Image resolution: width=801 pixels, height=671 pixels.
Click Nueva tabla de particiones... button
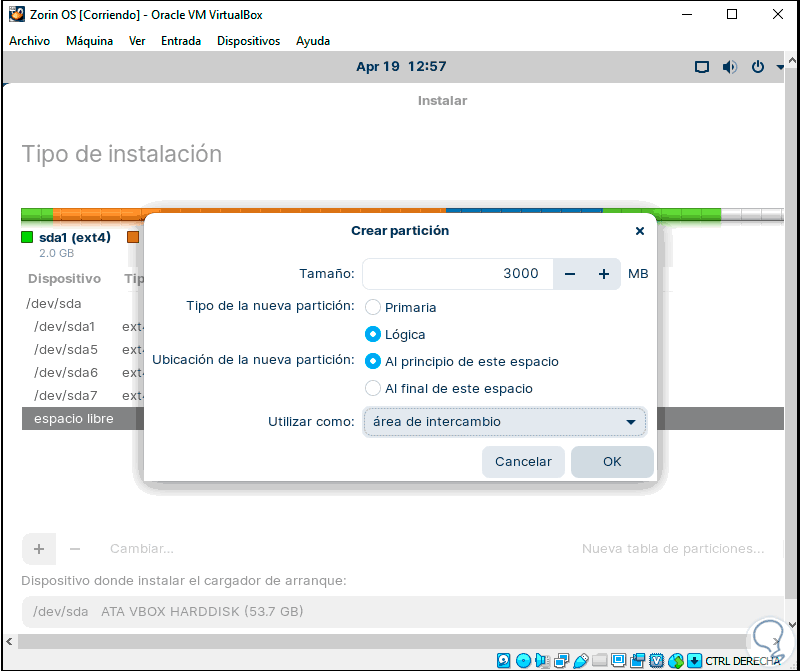coord(673,549)
